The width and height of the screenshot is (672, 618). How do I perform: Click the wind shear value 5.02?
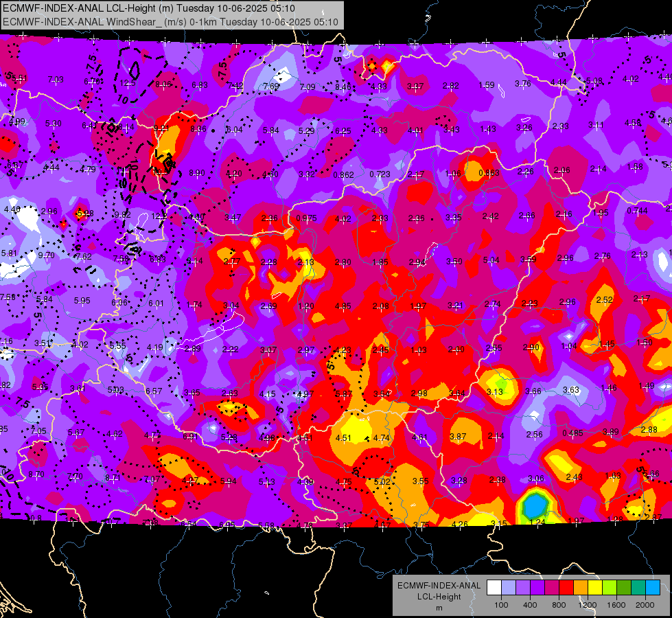382,481
